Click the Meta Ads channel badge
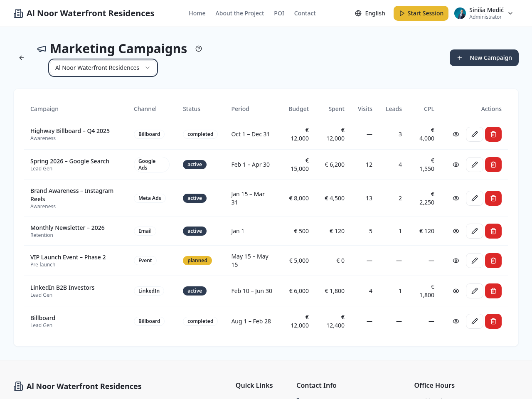 click(150, 198)
